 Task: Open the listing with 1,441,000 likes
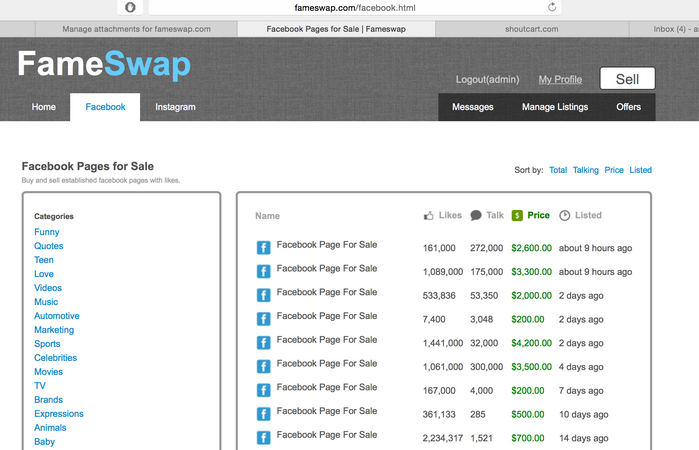click(327, 339)
